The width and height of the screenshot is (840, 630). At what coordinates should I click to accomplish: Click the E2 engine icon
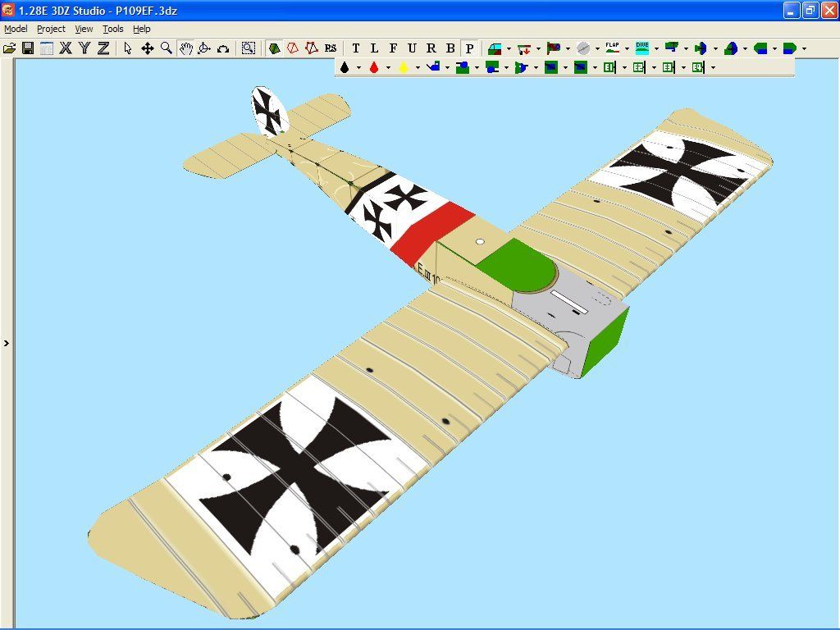[639, 67]
